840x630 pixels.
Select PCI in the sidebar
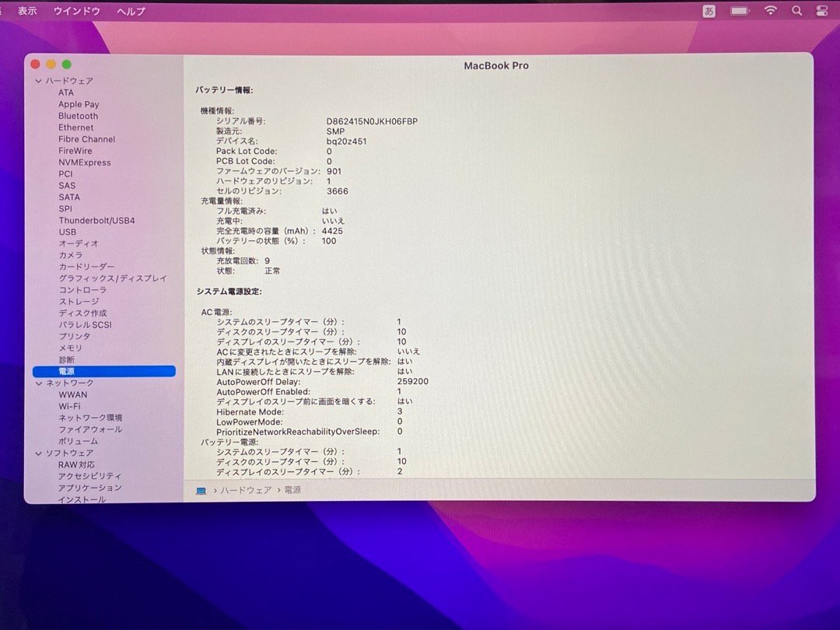(x=65, y=174)
